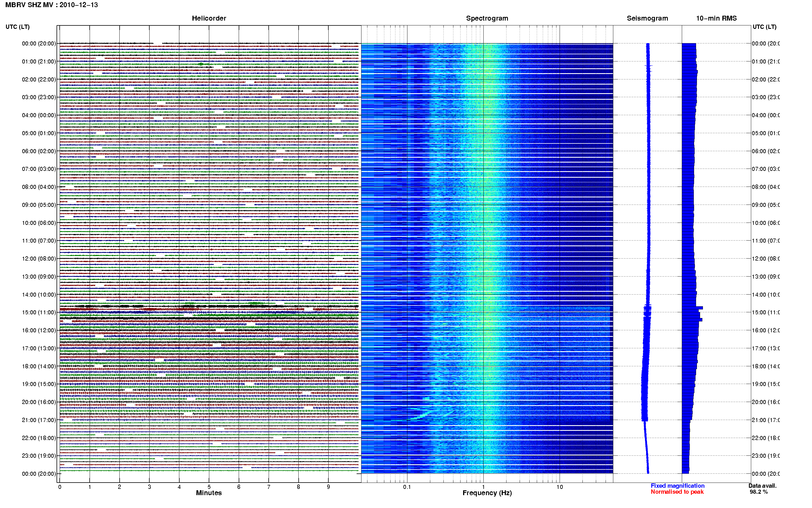The height and width of the screenshot is (508, 812).
Task: Click the blue 'Fixed magnification' legend text
Action: [678, 486]
